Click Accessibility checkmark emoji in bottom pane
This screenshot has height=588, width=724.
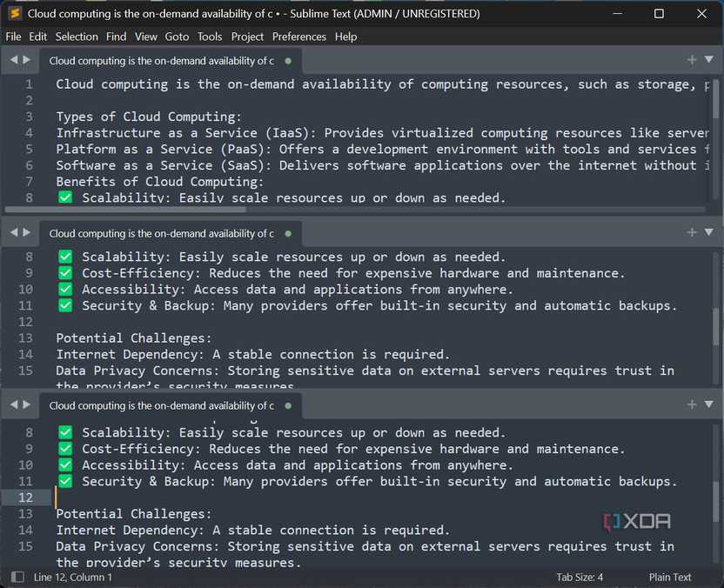tap(65, 464)
